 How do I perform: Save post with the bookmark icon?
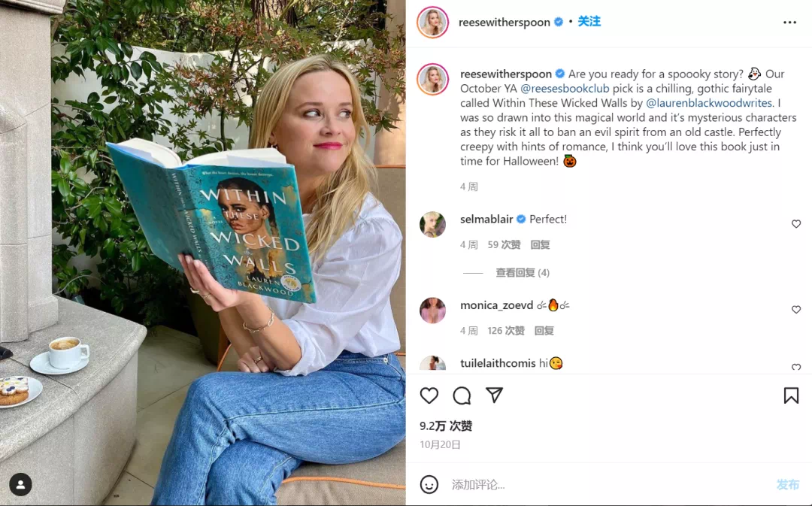tap(791, 395)
